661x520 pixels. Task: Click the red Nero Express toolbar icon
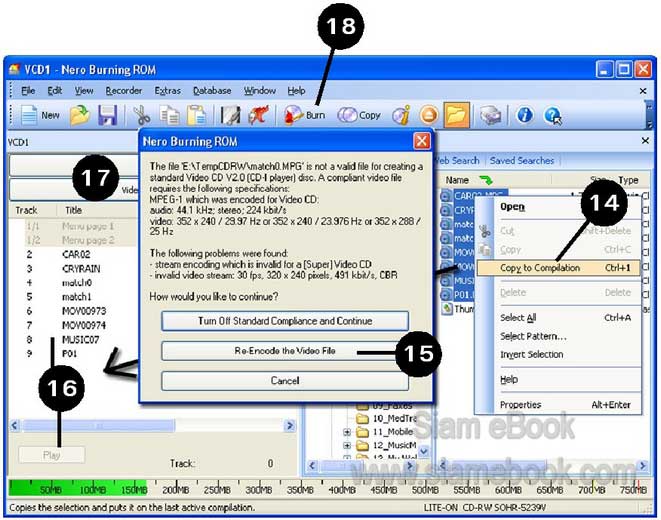(258, 115)
